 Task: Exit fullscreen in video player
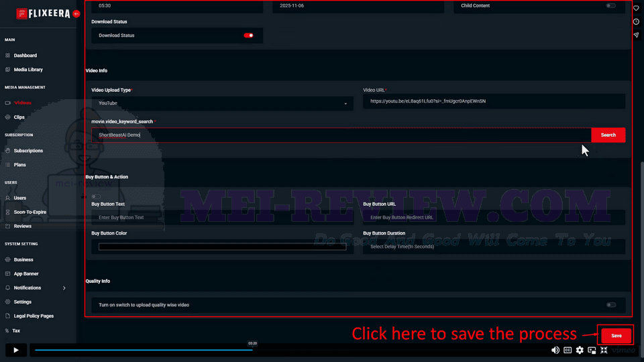tap(604, 350)
